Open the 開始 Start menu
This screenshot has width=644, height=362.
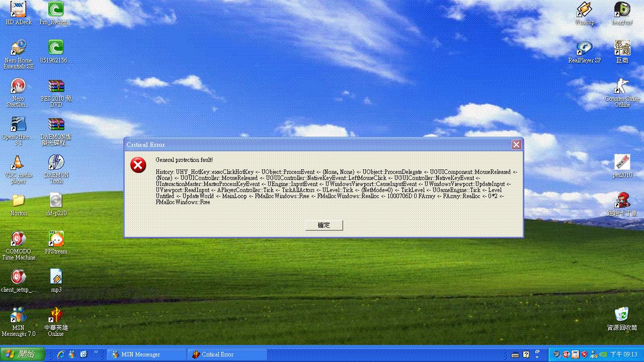click(23, 354)
